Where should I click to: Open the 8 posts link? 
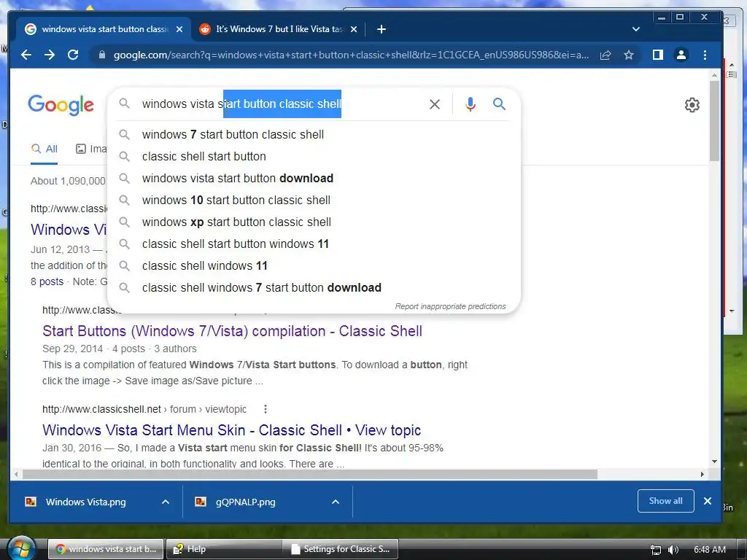click(x=47, y=281)
